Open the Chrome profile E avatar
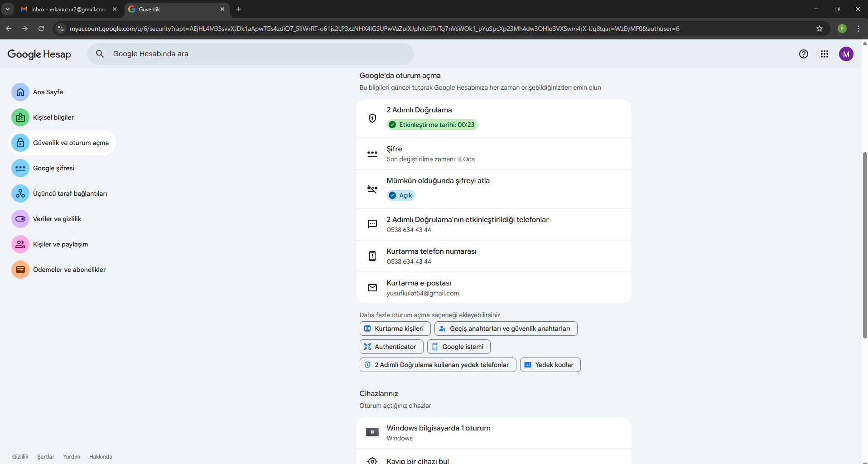Image resolution: width=868 pixels, height=464 pixels. click(842, 29)
